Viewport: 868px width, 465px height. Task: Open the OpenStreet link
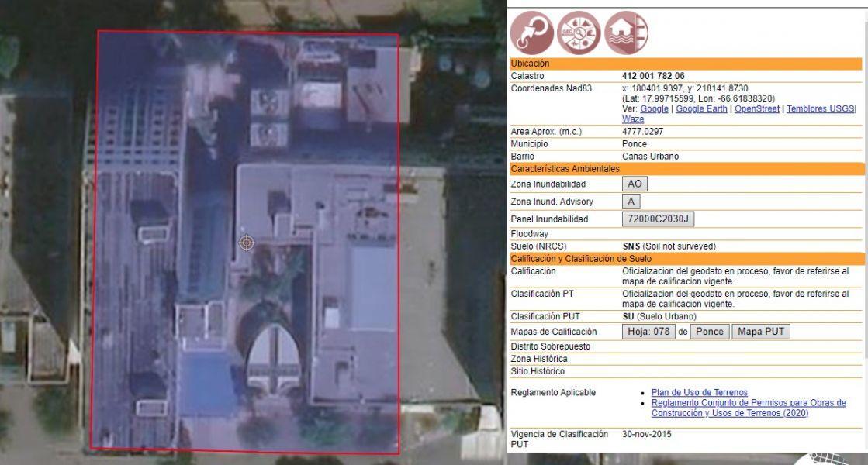[757, 109]
